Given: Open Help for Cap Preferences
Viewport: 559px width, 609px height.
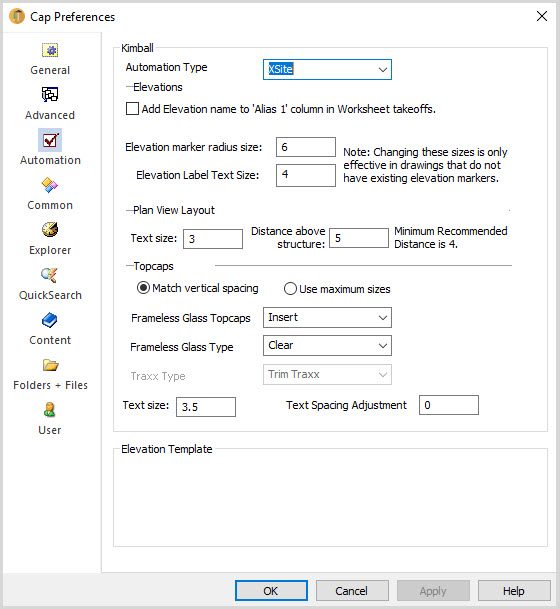Looking at the screenshot, I should pos(514,591).
